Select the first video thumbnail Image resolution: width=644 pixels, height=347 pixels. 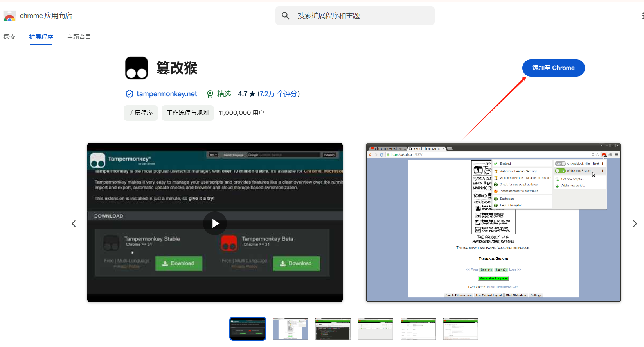tap(248, 329)
